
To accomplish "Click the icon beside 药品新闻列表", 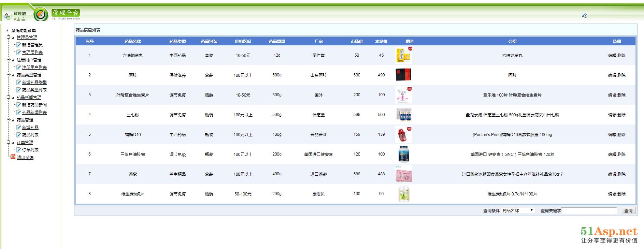I will point(18,112).
